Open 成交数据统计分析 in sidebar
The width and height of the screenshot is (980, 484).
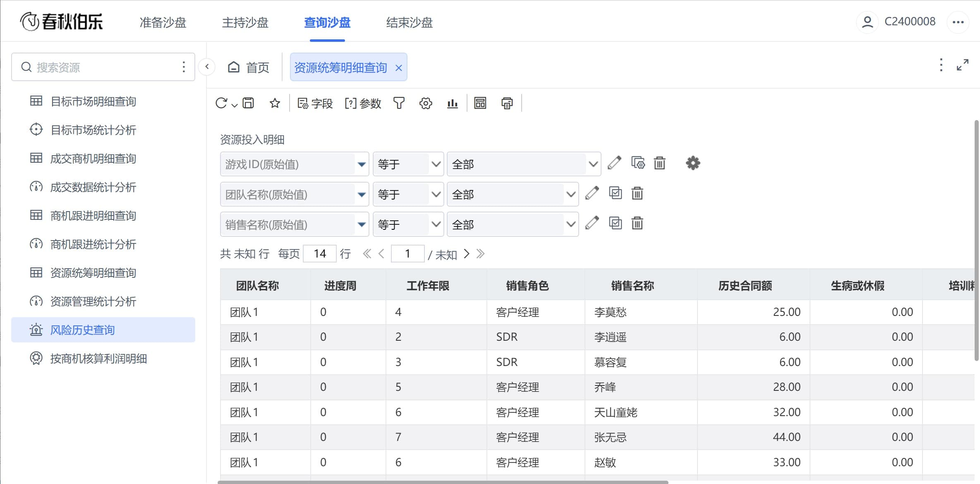click(103, 187)
